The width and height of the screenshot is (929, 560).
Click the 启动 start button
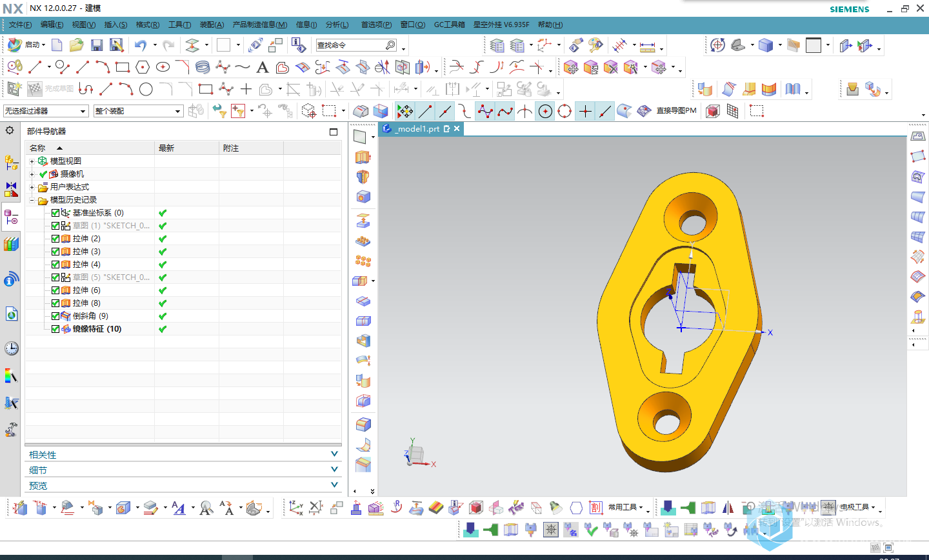coord(26,45)
